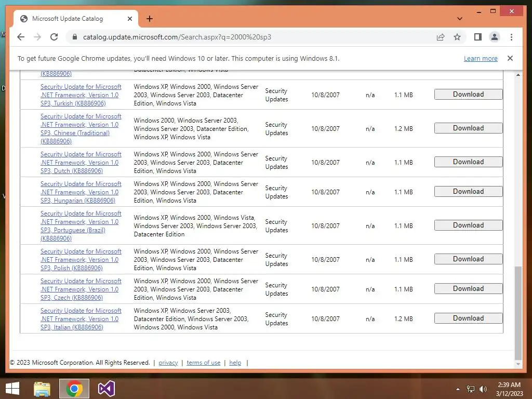
Task: Click the scrollbar up arrow
Action: (x=518, y=75)
